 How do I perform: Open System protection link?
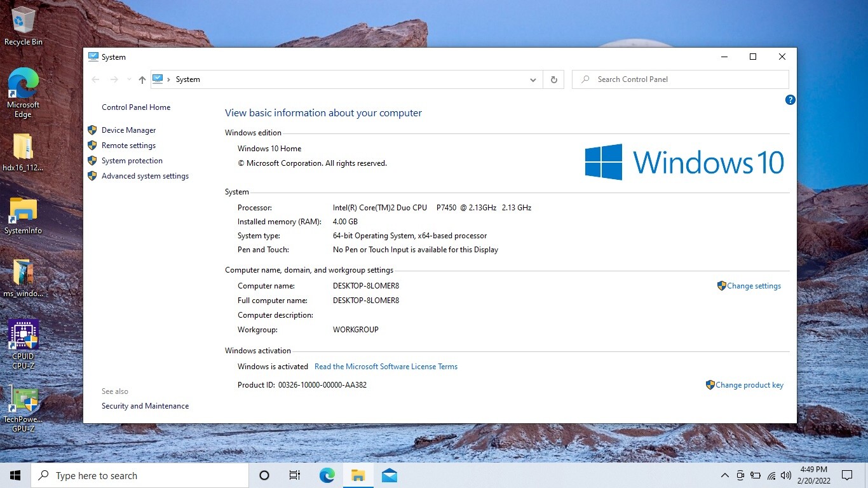tap(132, 161)
